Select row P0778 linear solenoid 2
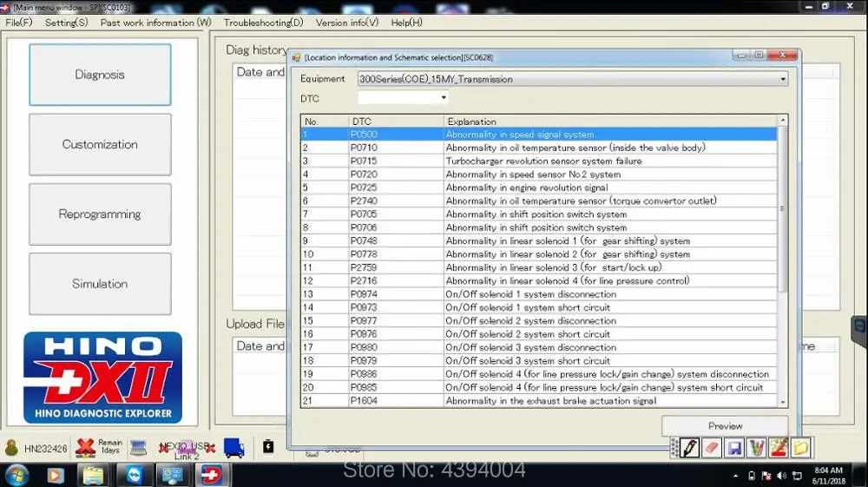 (539, 254)
